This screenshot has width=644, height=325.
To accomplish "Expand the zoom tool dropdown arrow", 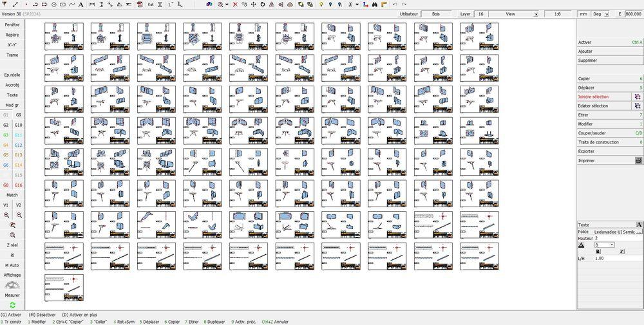I will [x=227, y=5].
